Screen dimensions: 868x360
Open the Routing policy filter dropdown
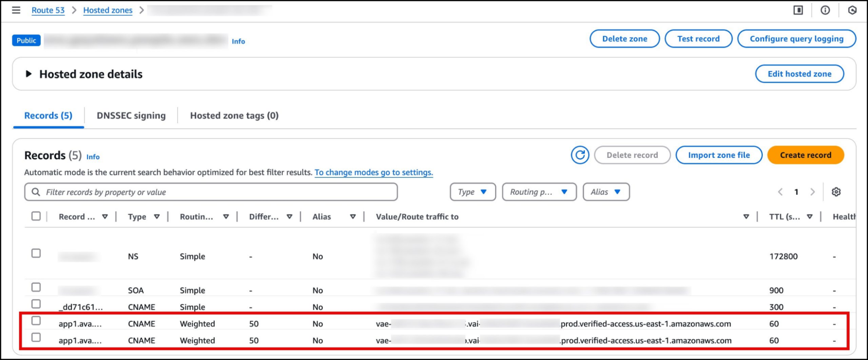[539, 192]
